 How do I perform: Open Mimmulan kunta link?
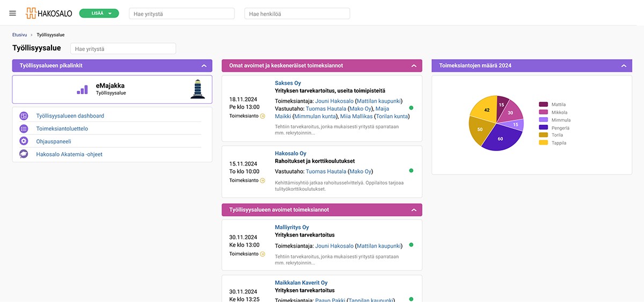(316, 116)
